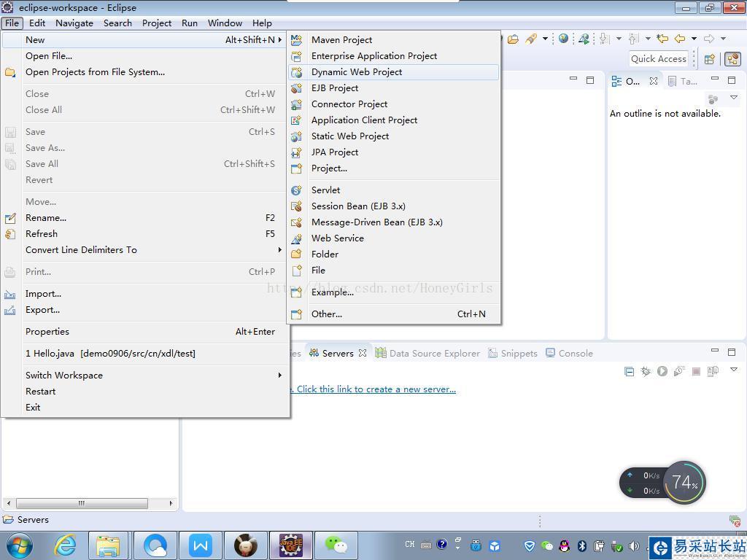
Task: Select Static Web Project entry
Action: (393, 136)
